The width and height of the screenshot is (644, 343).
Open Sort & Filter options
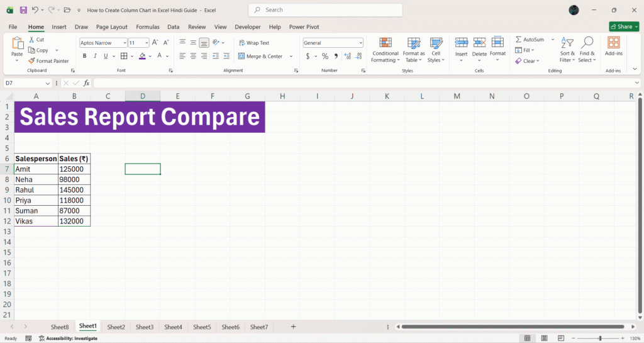567,50
